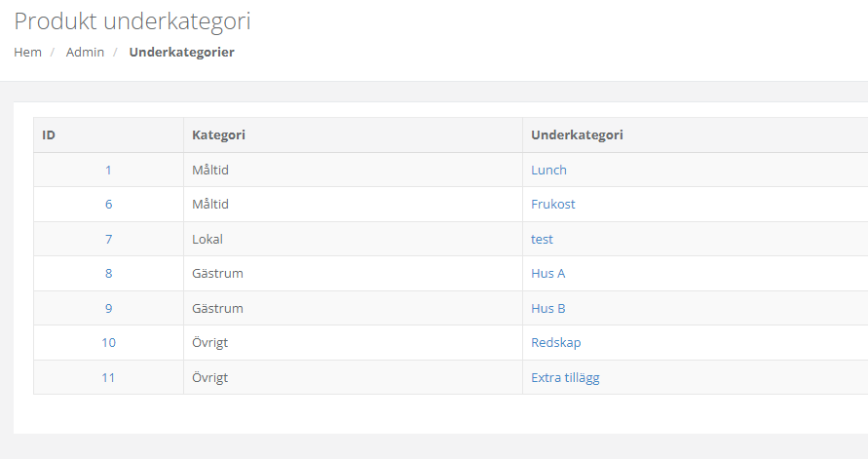This screenshot has height=459, width=868.
Task: Open subcategory ID 6
Action: point(108,205)
